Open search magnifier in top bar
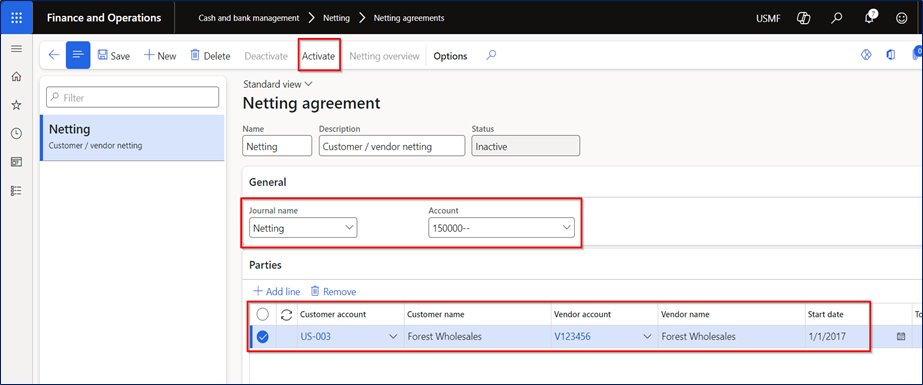Image resolution: width=923 pixels, height=385 pixels. 836,18
